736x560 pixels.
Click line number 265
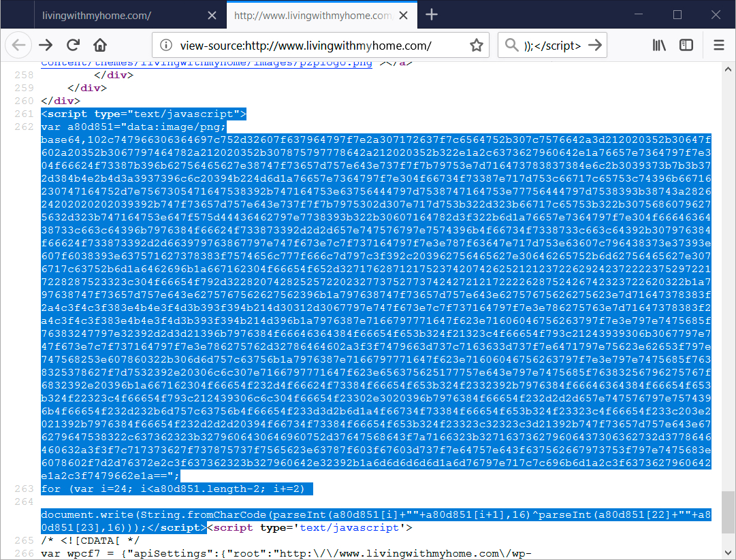[x=24, y=541]
